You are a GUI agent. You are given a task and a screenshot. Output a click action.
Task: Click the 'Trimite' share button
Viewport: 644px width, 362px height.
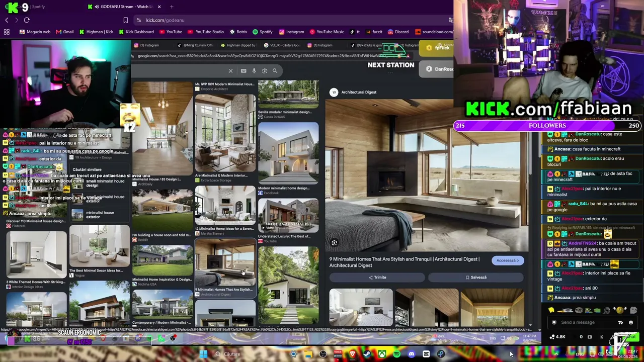pos(377,277)
